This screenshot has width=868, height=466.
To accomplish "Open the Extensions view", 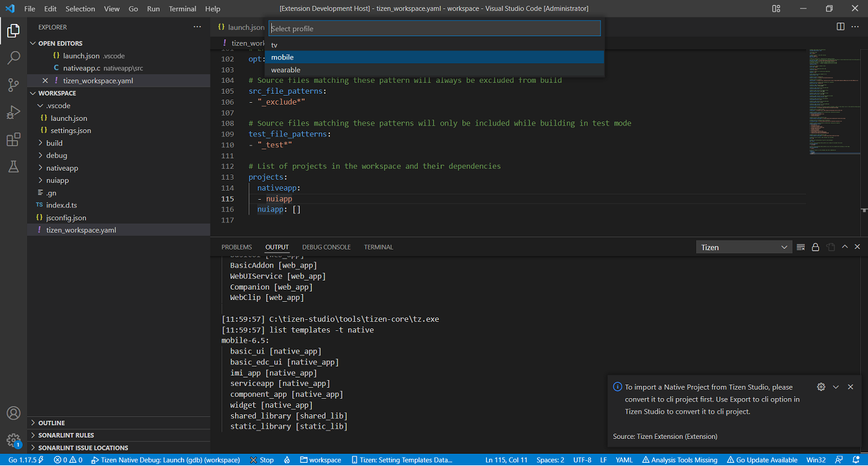I will (x=14, y=140).
